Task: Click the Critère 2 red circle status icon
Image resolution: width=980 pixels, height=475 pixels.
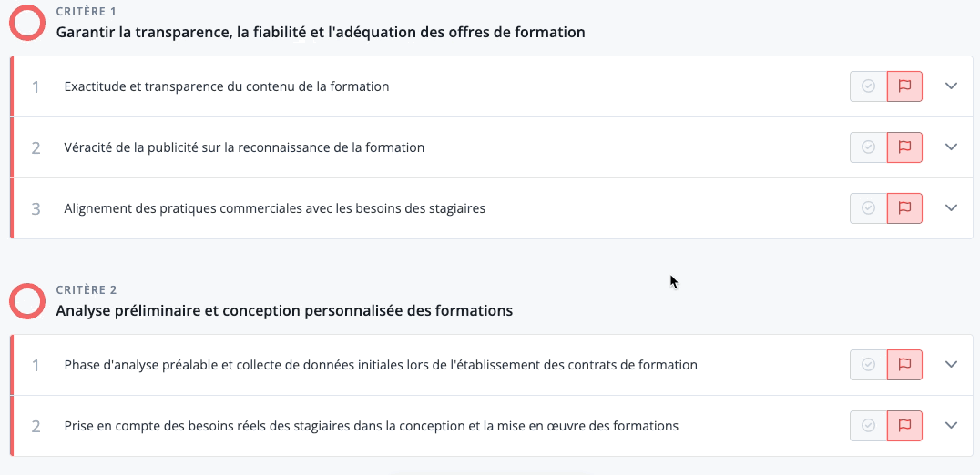Action: [x=27, y=301]
